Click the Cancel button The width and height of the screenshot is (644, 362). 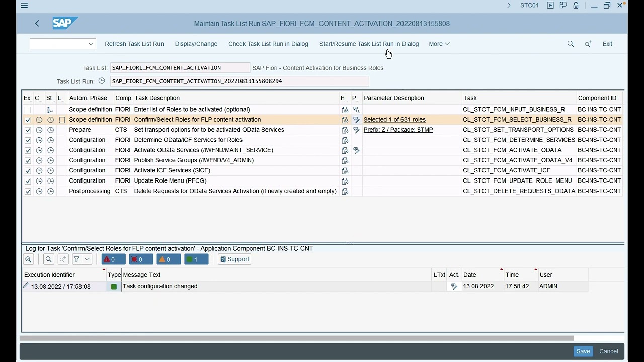(x=609, y=351)
